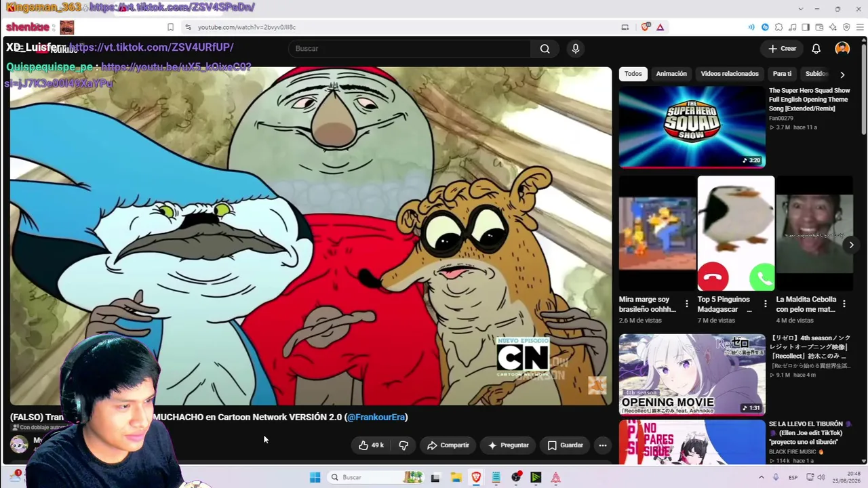Open Task View on the taskbar
The height and width of the screenshot is (488, 868).
(435, 477)
